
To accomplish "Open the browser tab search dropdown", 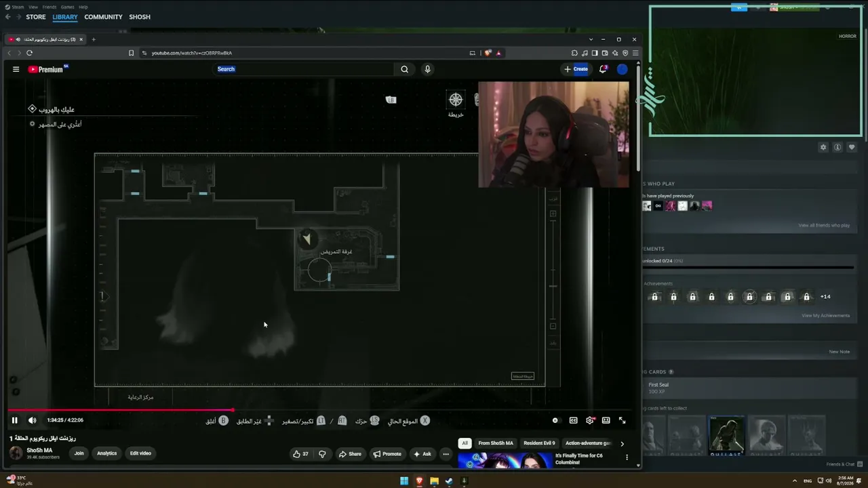I will pos(591,39).
